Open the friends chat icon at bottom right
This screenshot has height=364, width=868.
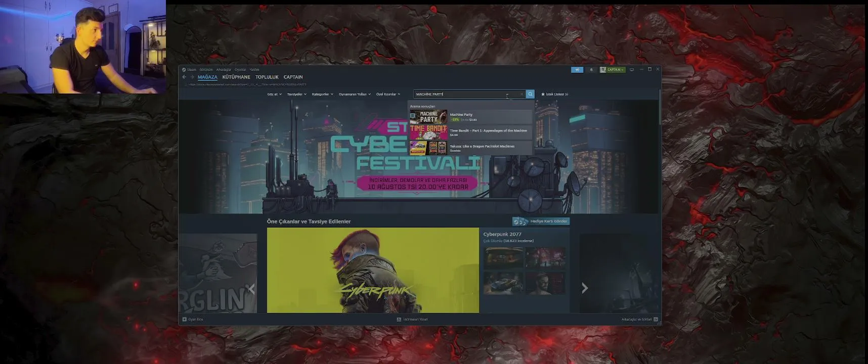(x=656, y=320)
